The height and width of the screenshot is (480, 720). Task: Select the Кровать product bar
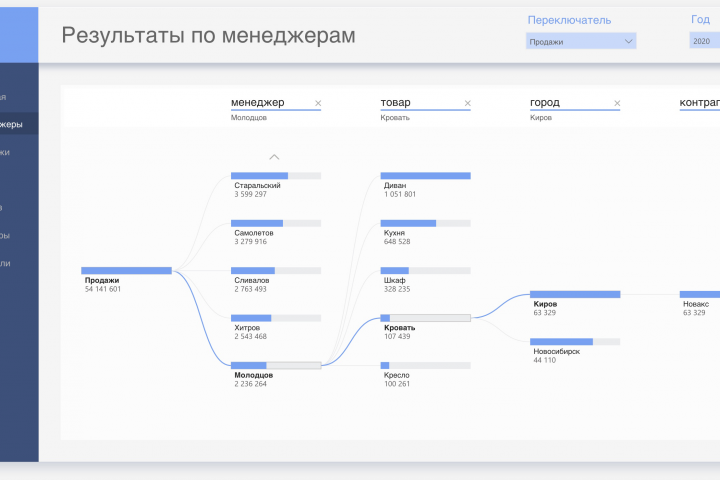426,318
